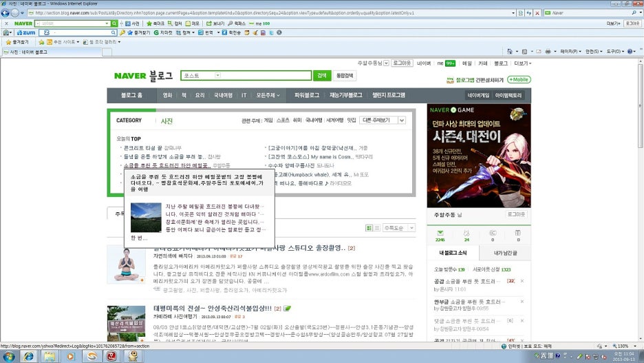
Task: Open the 블로그 홈 navigation tab
Action: coord(131,95)
